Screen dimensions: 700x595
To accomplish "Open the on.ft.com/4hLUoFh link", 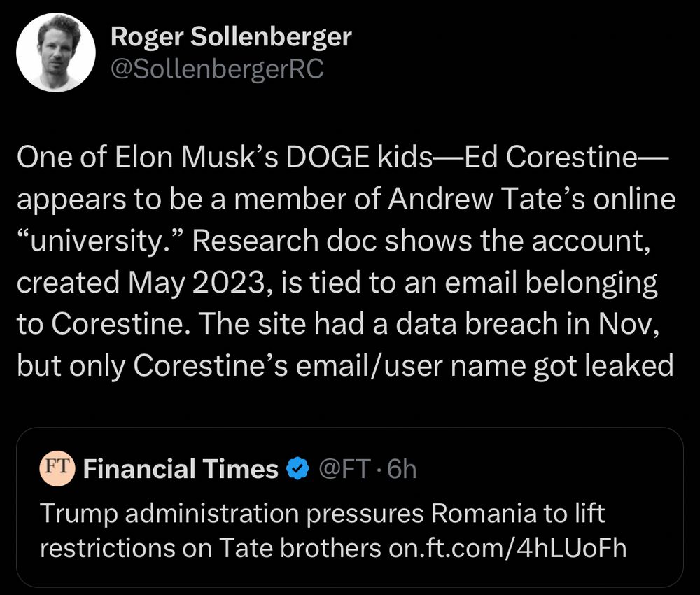I will (507, 548).
